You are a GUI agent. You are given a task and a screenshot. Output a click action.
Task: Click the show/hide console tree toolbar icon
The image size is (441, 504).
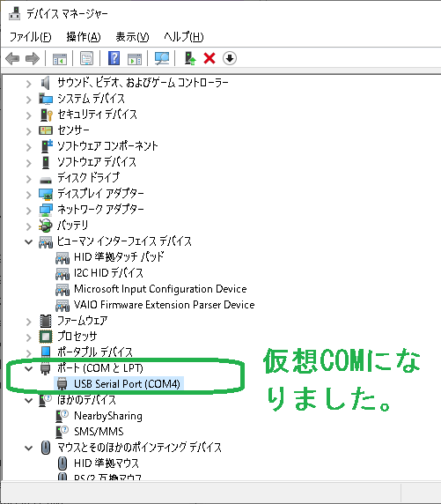coord(60,58)
